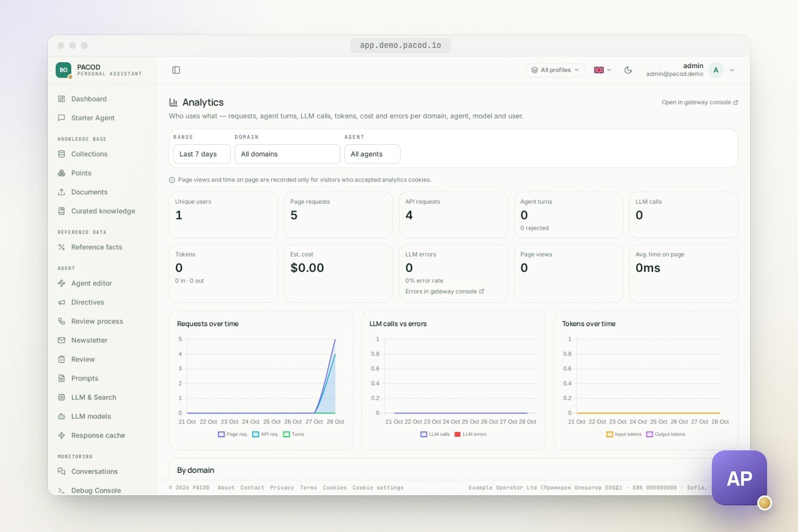Image resolution: width=798 pixels, height=532 pixels.
Task: Click the PACOD BG logo
Action: click(x=63, y=70)
